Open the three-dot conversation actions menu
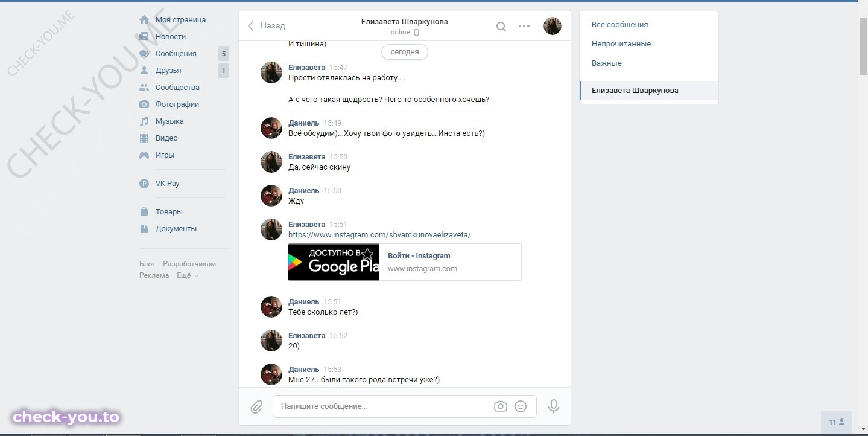 tap(524, 26)
